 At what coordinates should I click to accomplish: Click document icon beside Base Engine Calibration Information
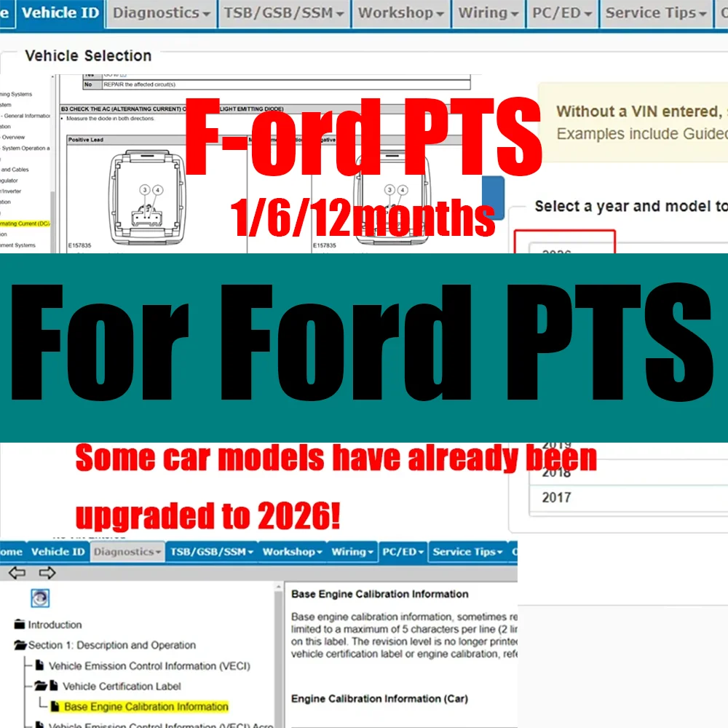[55, 706]
